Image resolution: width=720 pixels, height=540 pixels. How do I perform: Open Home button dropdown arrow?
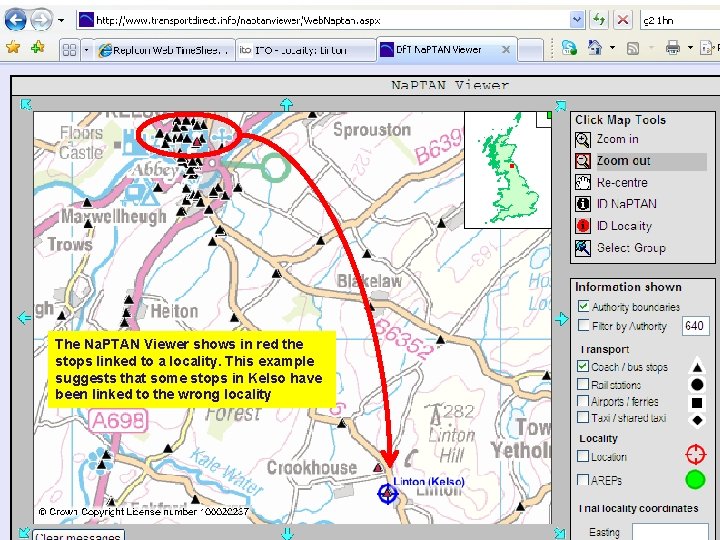(x=612, y=47)
